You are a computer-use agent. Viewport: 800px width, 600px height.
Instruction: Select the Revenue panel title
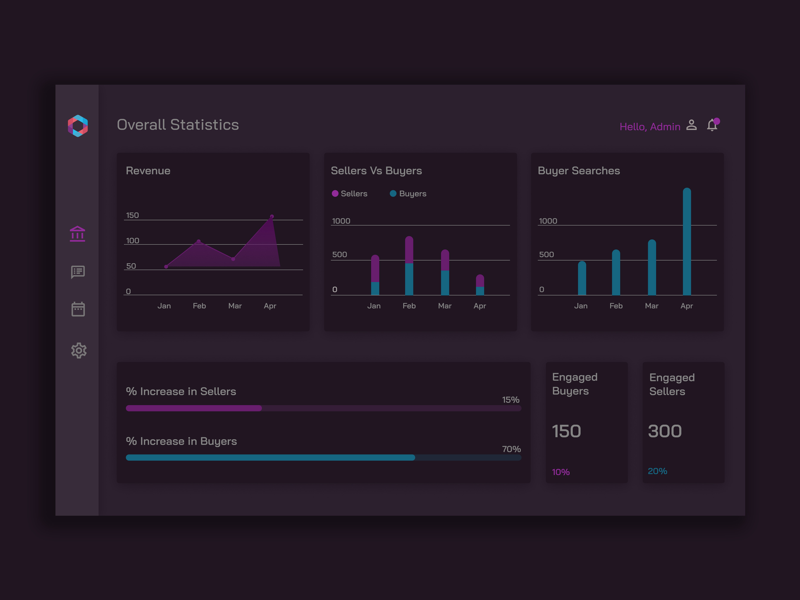tap(148, 170)
